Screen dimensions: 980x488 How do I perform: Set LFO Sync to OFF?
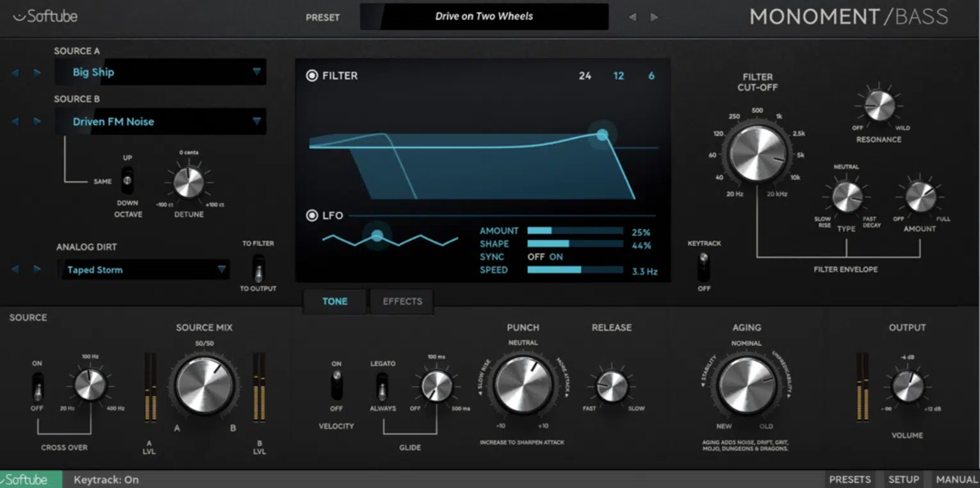coord(535,257)
